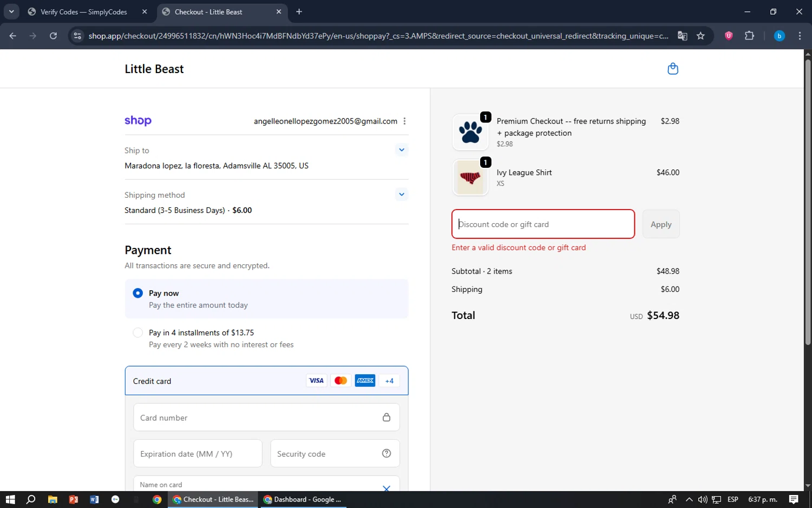Focus the Security code field
This screenshot has height=508, width=812.
(x=335, y=454)
